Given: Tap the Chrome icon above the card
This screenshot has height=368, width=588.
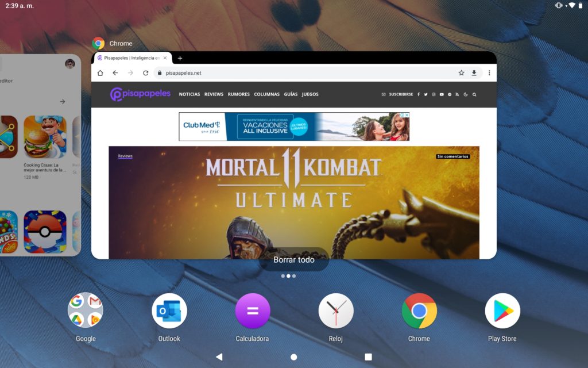Looking at the screenshot, I should tap(99, 44).
